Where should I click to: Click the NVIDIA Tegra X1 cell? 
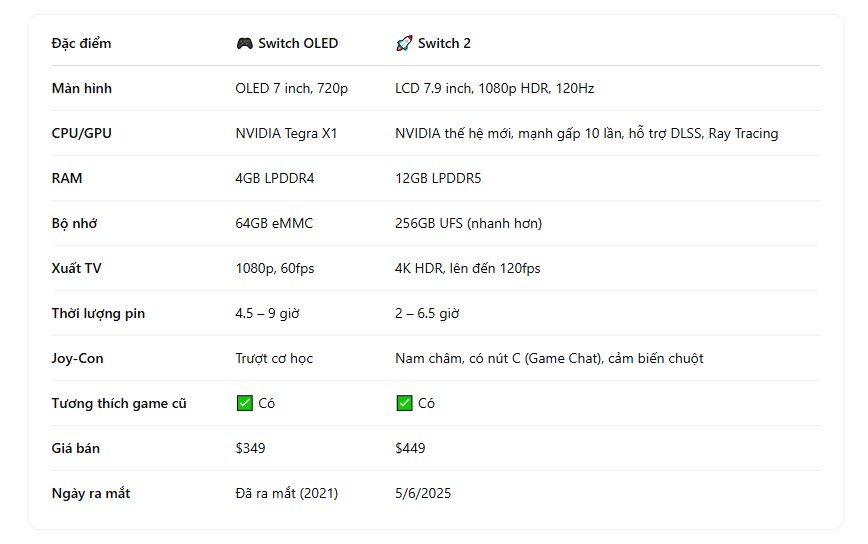[286, 134]
